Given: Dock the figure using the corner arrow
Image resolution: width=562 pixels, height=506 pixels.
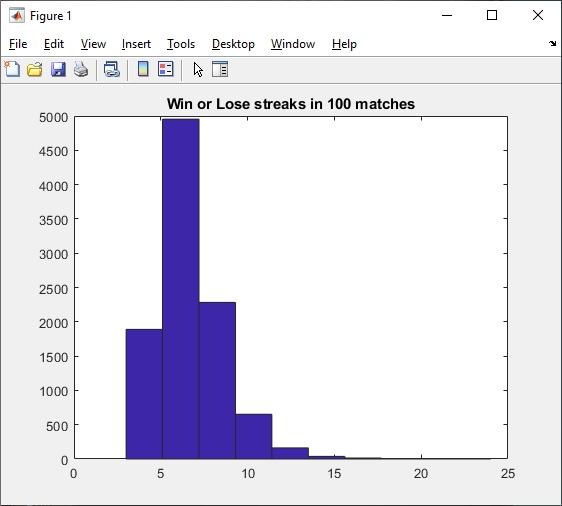Looking at the screenshot, I should point(552,43).
